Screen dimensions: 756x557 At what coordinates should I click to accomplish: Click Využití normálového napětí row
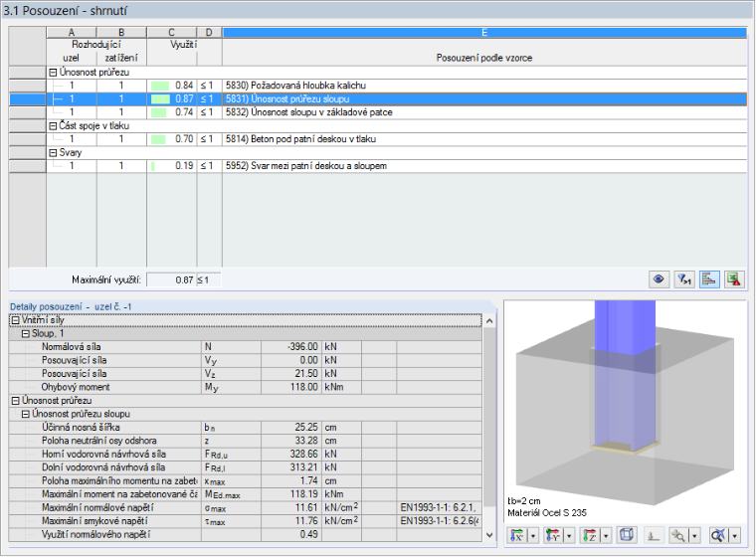(245, 535)
